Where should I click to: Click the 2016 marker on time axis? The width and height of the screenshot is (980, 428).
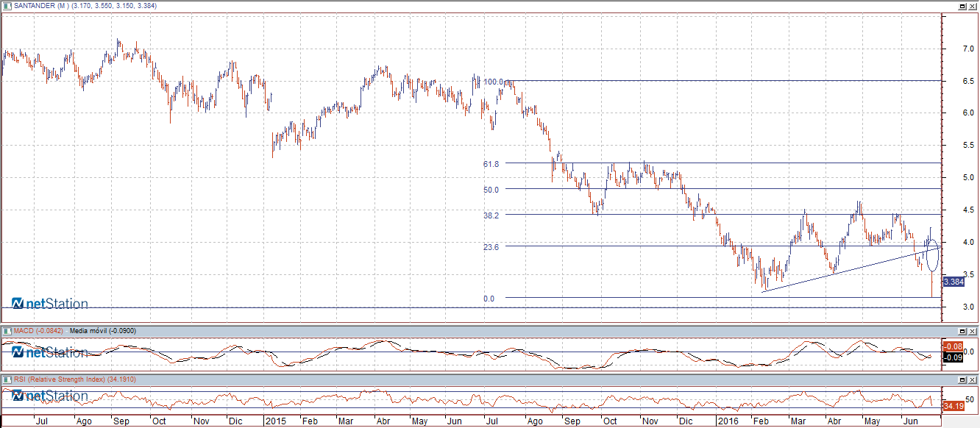point(728,422)
